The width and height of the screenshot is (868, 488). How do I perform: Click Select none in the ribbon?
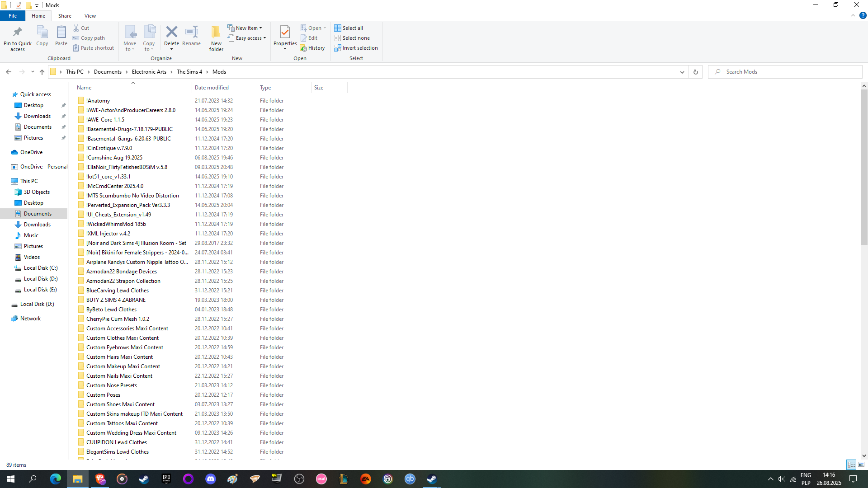352,38
